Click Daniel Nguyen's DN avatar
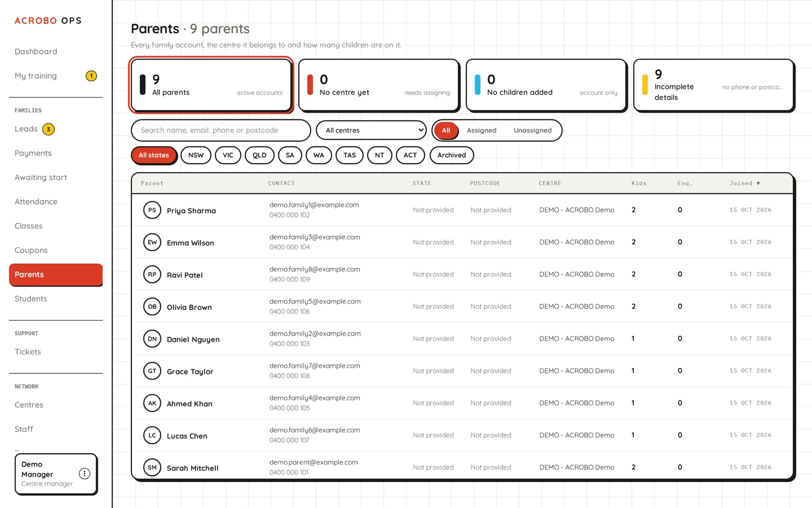Image resolution: width=812 pixels, height=508 pixels. tap(152, 339)
